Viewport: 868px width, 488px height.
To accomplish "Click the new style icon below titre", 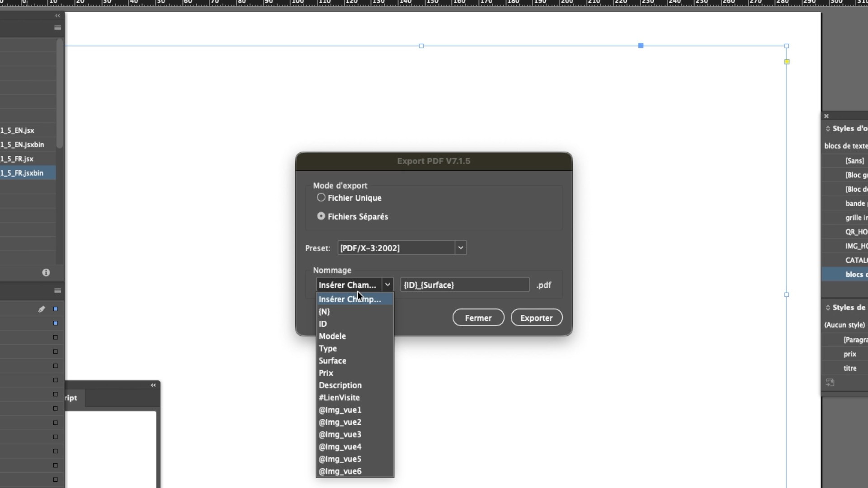I will 830,383.
